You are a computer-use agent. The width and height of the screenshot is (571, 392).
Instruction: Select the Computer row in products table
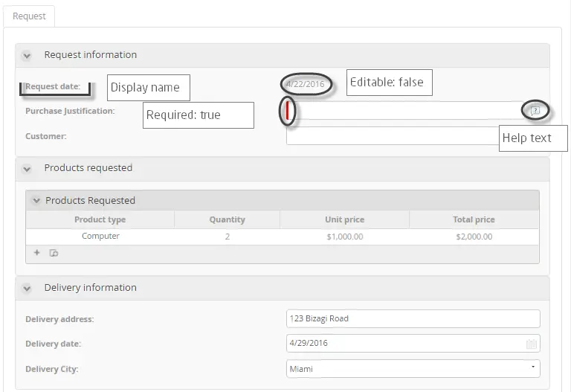(283, 237)
